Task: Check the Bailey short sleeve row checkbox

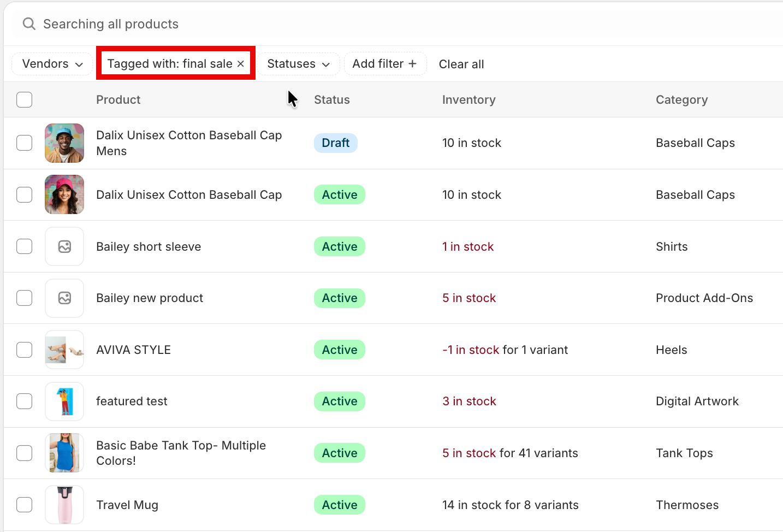Action: click(25, 246)
